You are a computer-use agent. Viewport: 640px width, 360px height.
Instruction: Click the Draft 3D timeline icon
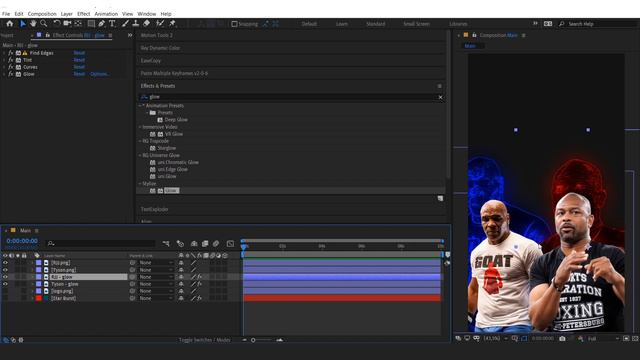180,244
